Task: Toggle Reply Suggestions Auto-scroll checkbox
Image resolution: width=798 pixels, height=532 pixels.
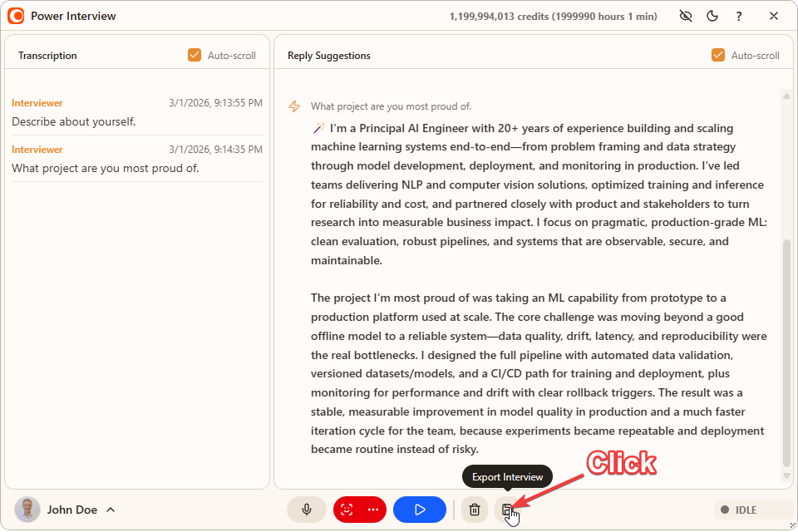Action: (717, 55)
